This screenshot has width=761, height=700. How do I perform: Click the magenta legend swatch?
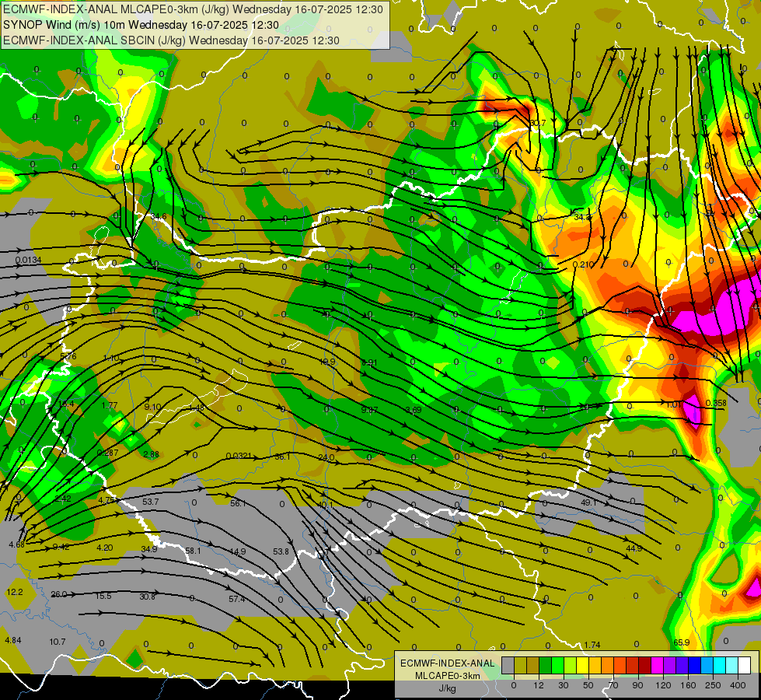[657, 666]
